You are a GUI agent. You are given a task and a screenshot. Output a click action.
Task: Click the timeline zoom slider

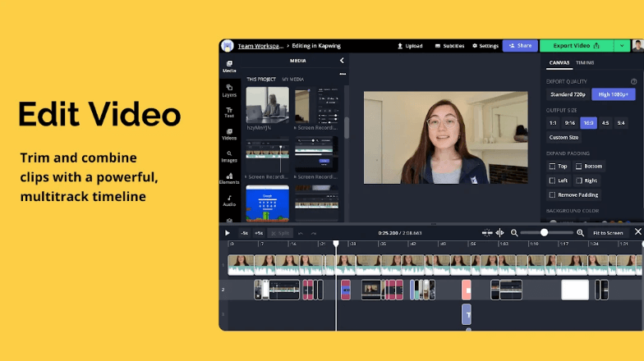tap(544, 233)
